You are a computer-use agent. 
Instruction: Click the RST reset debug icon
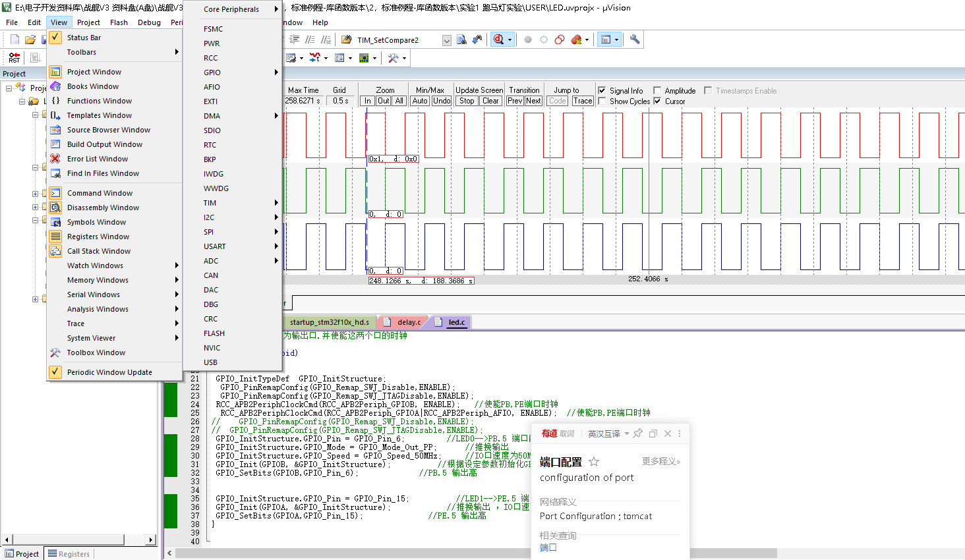pos(13,57)
